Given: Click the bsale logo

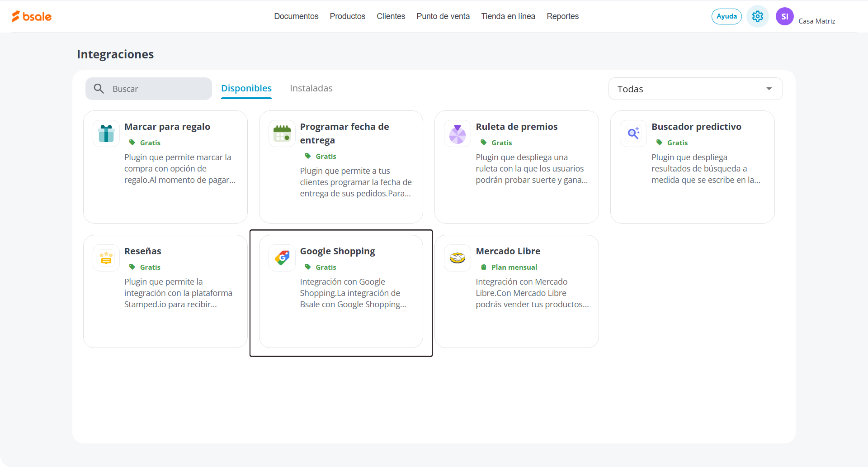Looking at the screenshot, I should click(x=32, y=16).
